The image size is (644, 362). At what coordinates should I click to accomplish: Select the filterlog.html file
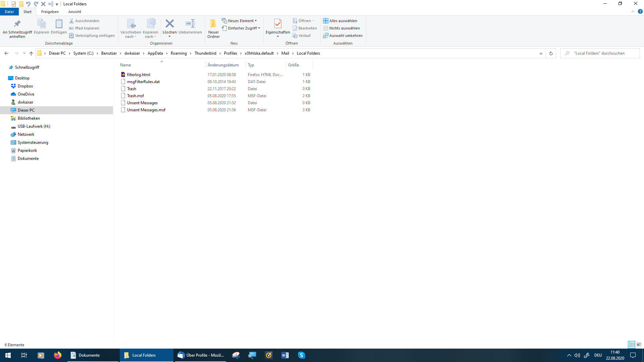(139, 75)
